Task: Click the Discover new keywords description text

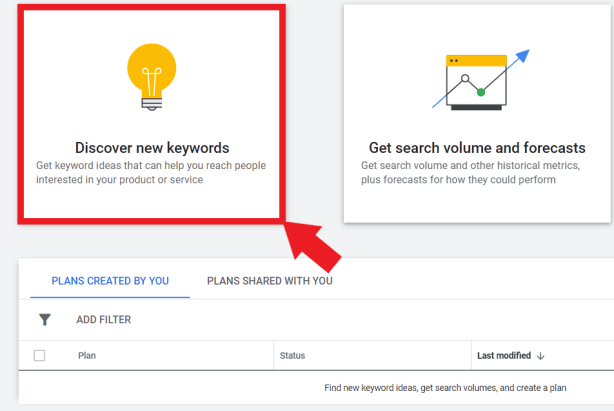Action: tap(151, 172)
